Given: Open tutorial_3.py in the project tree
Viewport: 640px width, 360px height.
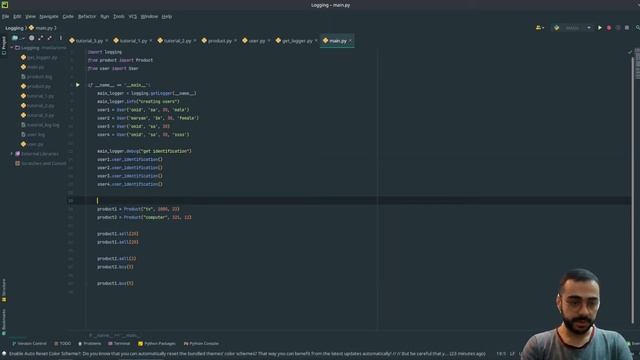Looking at the screenshot, I should pyautogui.click(x=37, y=116).
